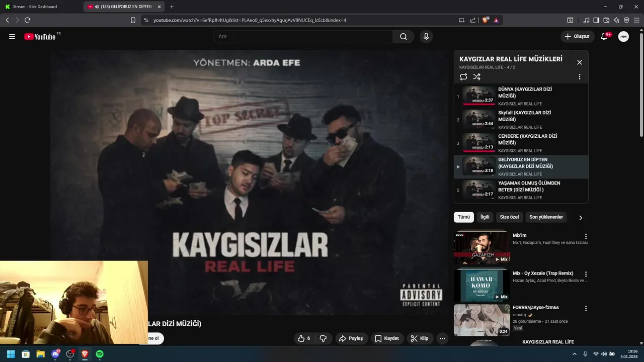Image resolution: width=644 pixels, height=362 pixels.
Task: Switch to Stream - Kick Dashboard tab
Action: [x=41, y=7]
